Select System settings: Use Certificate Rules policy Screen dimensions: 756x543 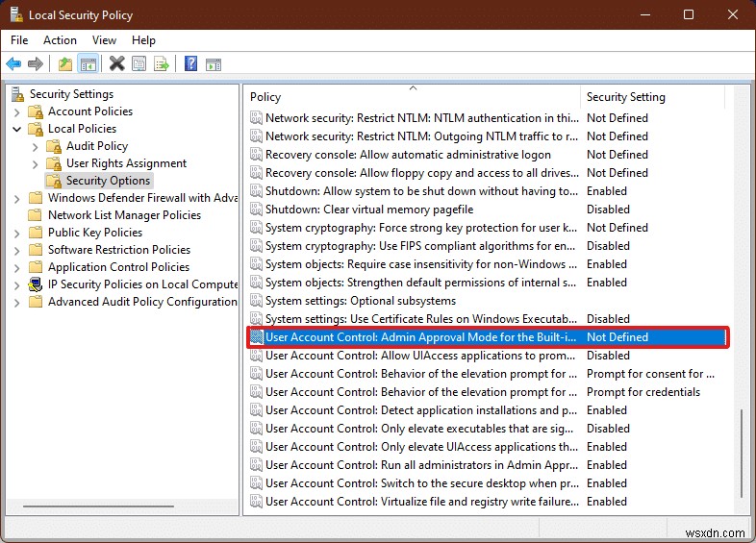[488, 319]
